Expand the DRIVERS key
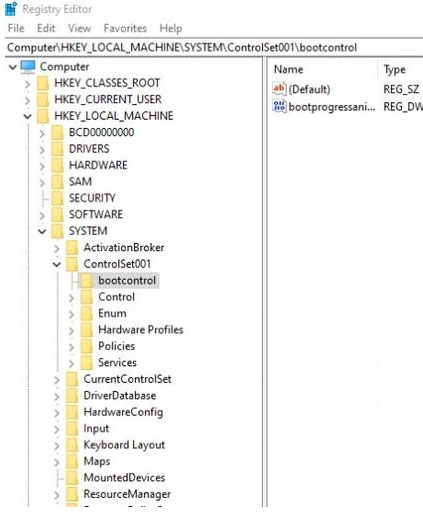The image size is (423, 515). tap(42, 149)
